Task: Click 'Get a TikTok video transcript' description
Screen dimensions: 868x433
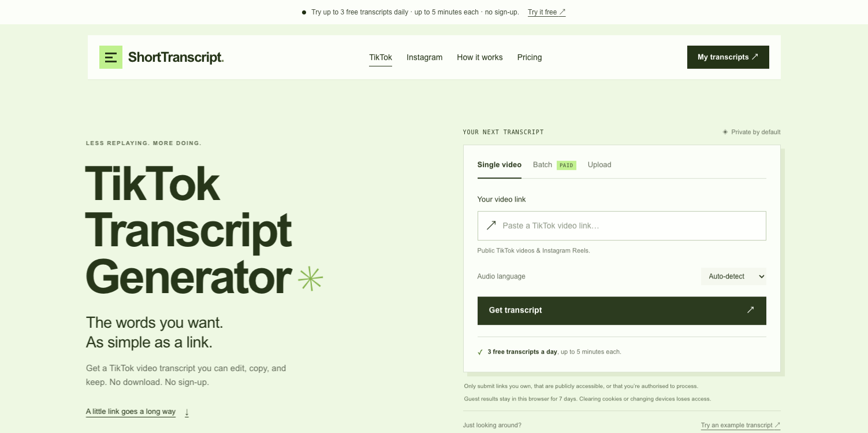Action: (186, 375)
